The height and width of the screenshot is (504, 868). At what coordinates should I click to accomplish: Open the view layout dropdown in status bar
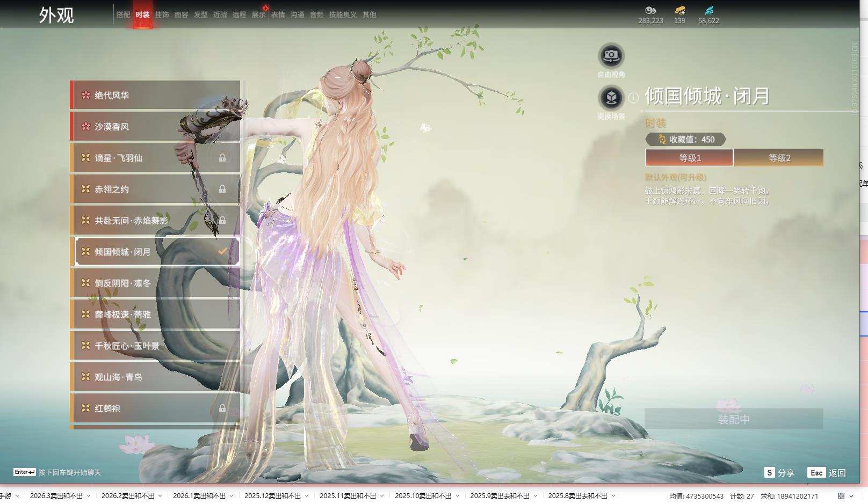(x=851, y=496)
